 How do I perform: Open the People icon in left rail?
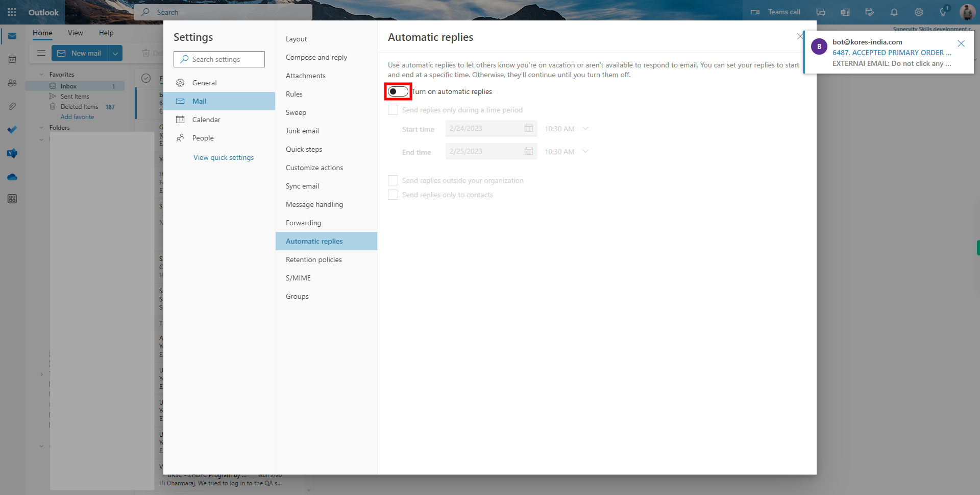tap(12, 83)
